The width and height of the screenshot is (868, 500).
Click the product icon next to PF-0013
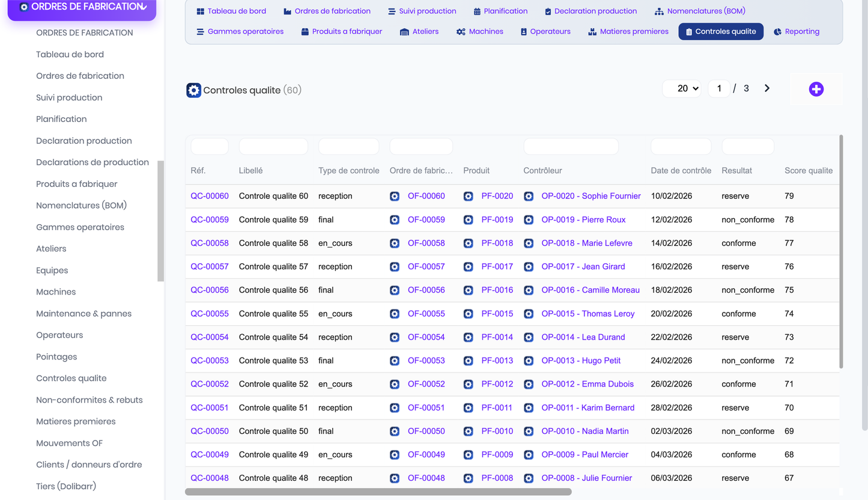tap(469, 361)
